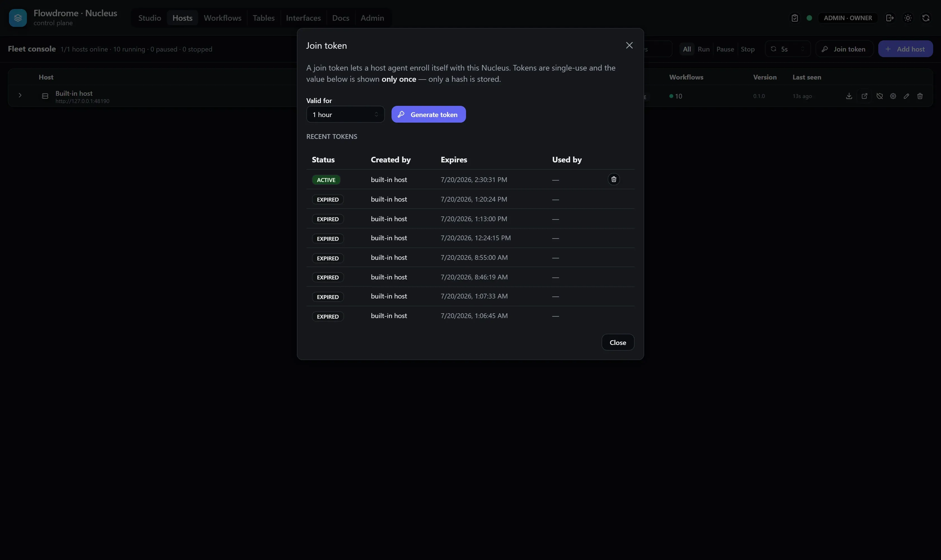Click the Flowdrome Nucleus logo icon
The image size is (941, 560).
coord(18,18)
